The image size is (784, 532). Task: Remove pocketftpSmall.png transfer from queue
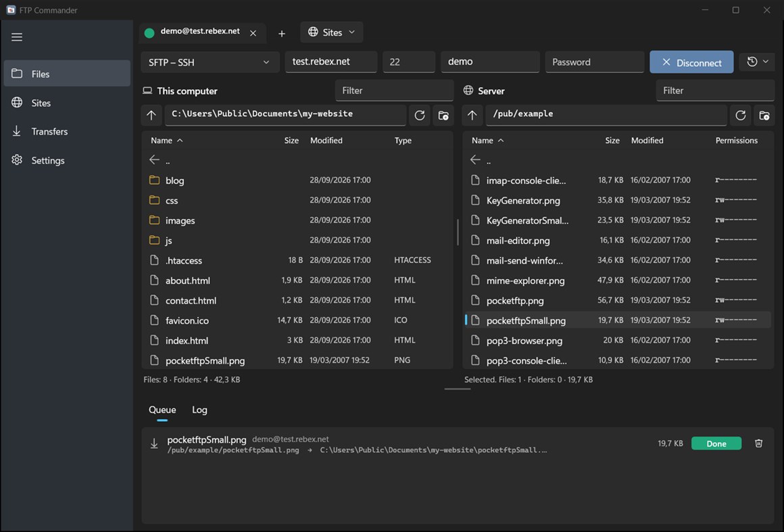point(758,443)
